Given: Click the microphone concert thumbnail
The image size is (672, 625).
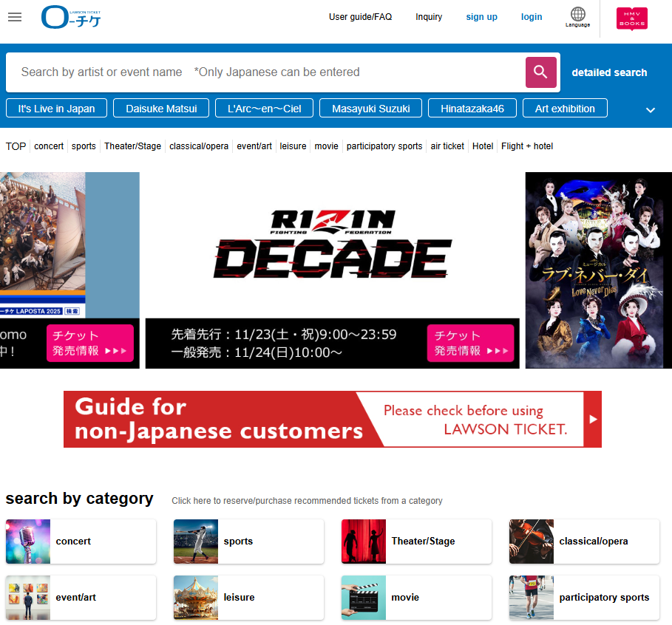Looking at the screenshot, I should click(x=28, y=542).
